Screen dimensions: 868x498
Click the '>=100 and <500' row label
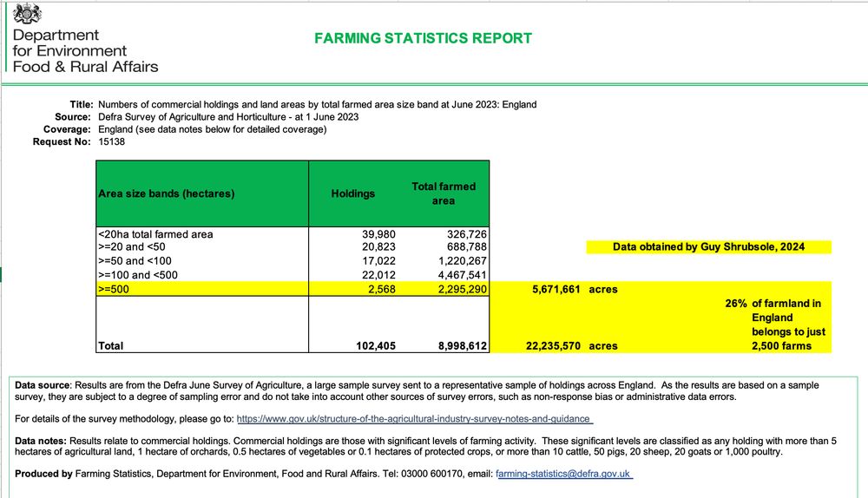pos(138,275)
